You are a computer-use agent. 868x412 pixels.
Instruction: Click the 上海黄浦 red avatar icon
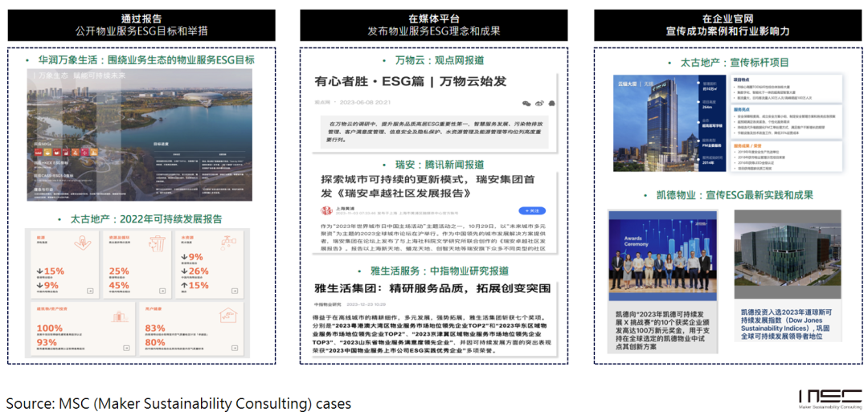click(326, 210)
